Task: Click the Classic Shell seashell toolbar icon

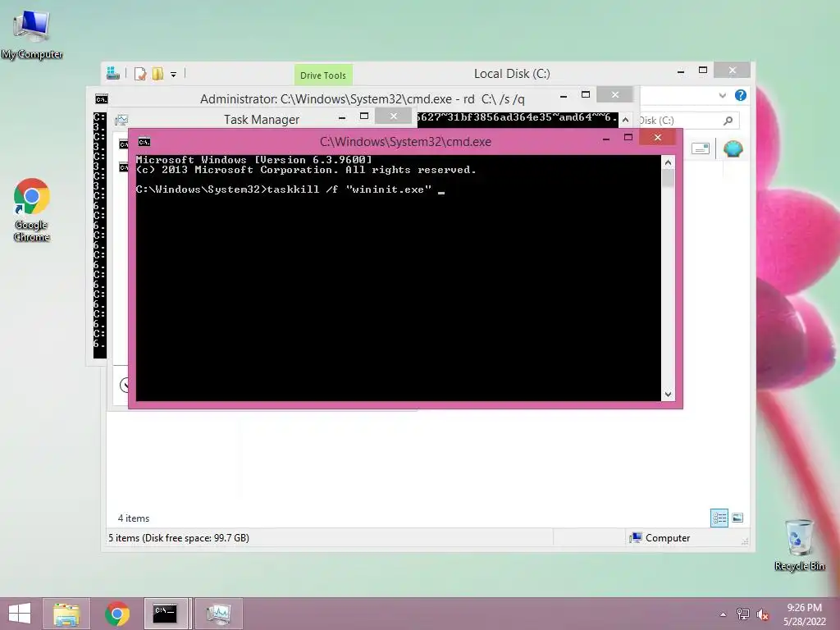Action: click(733, 148)
